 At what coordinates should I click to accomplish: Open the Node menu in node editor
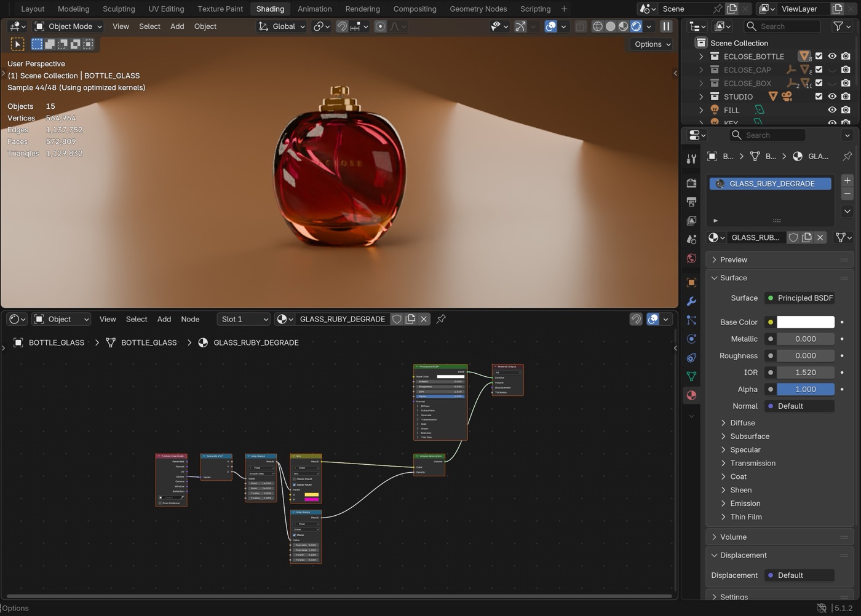click(190, 319)
